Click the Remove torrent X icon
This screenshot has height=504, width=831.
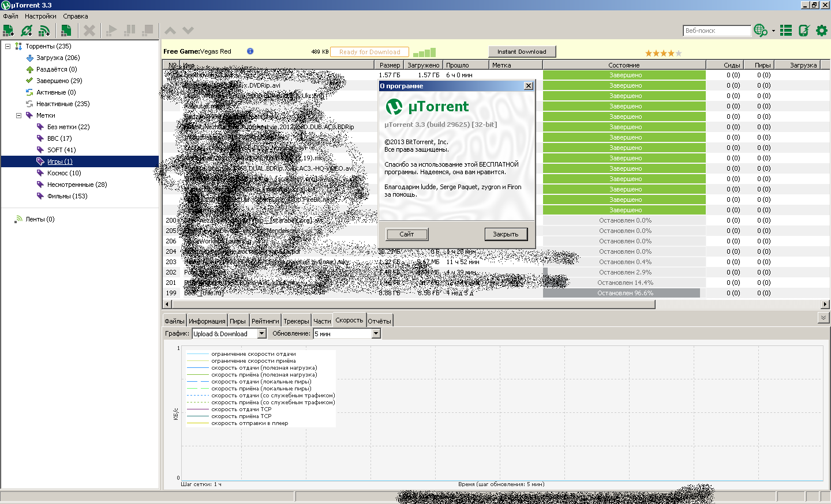tap(89, 31)
